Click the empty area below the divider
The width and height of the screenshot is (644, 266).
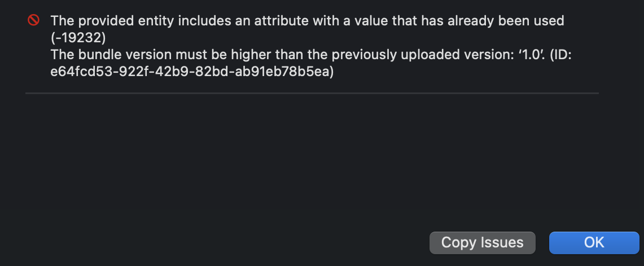[x=282, y=163]
